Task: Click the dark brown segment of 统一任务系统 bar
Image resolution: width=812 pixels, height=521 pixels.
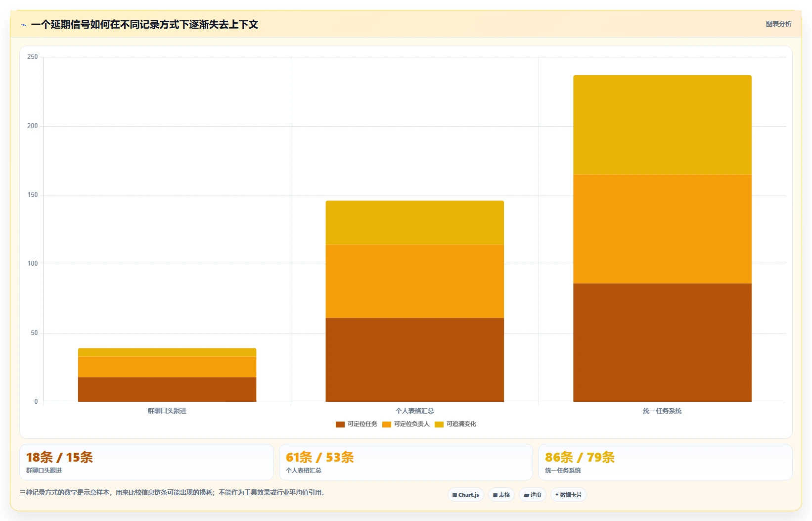Action: tap(662, 342)
